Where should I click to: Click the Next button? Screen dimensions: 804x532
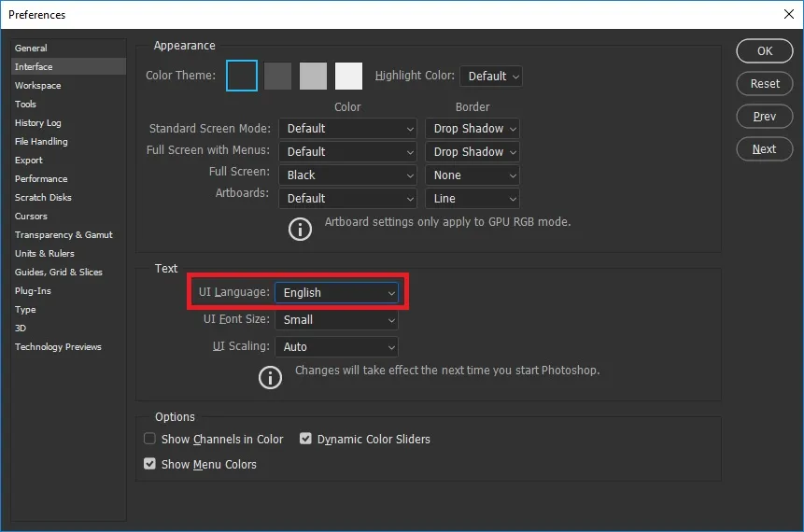click(765, 149)
